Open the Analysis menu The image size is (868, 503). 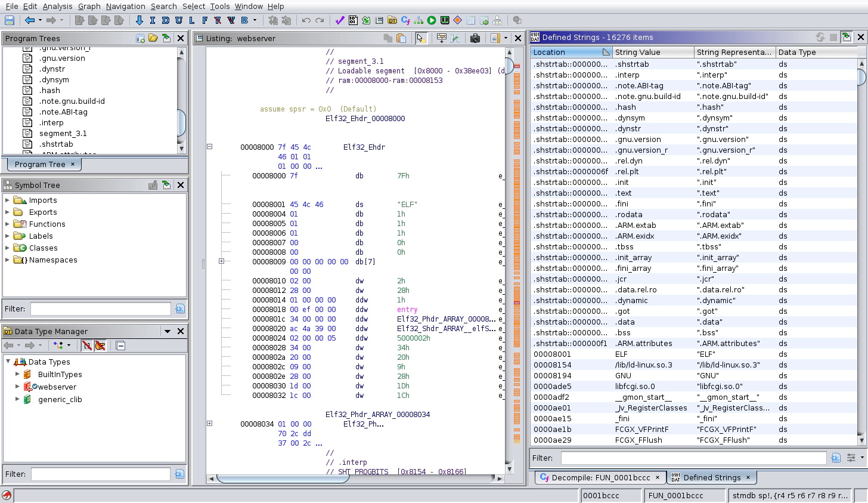pyautogui.click(x=58, y=6)
